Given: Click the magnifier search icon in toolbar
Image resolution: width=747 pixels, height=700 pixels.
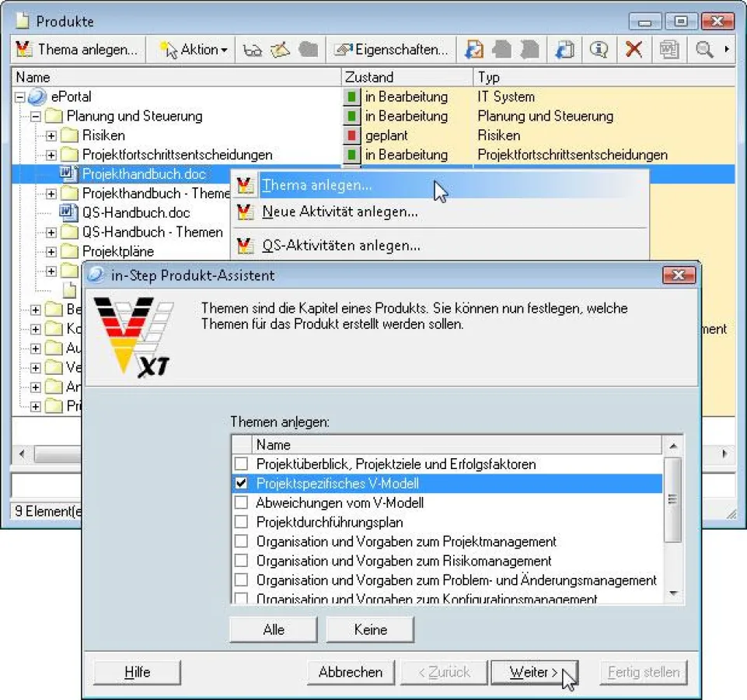Looking at the screenshot, I should pos(704,50).
